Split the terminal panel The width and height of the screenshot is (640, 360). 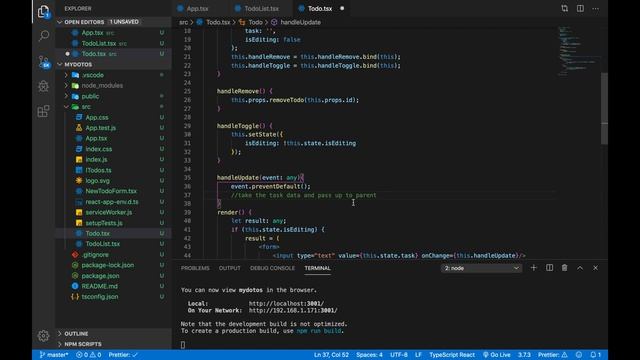tap(549, 268)
